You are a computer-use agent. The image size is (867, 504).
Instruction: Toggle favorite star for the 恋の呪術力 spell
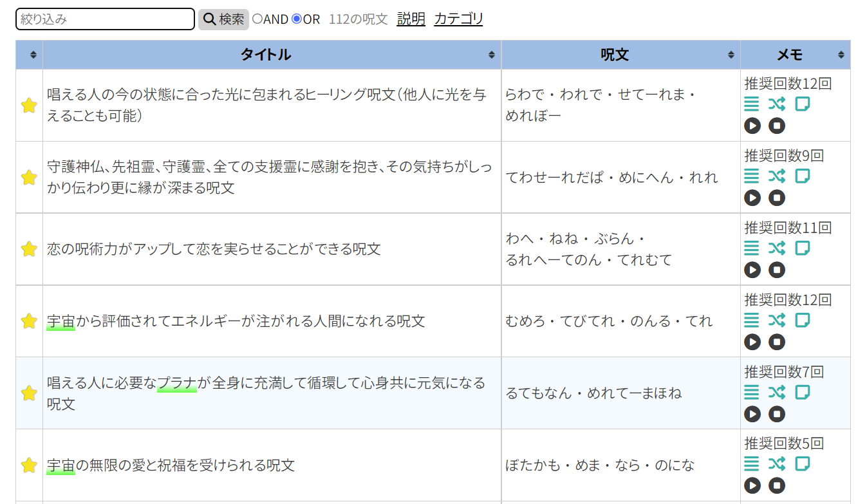[29, 249]
